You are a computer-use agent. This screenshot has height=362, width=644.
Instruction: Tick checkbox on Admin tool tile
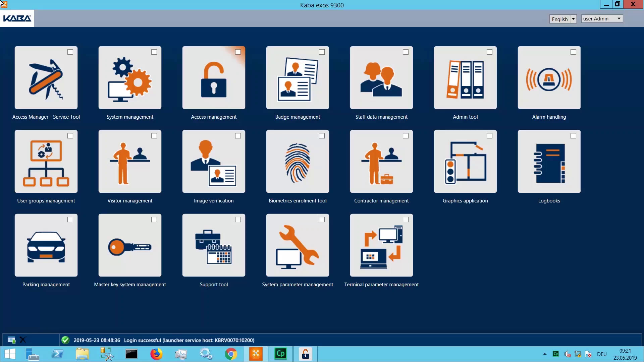[x=489, y=52]
